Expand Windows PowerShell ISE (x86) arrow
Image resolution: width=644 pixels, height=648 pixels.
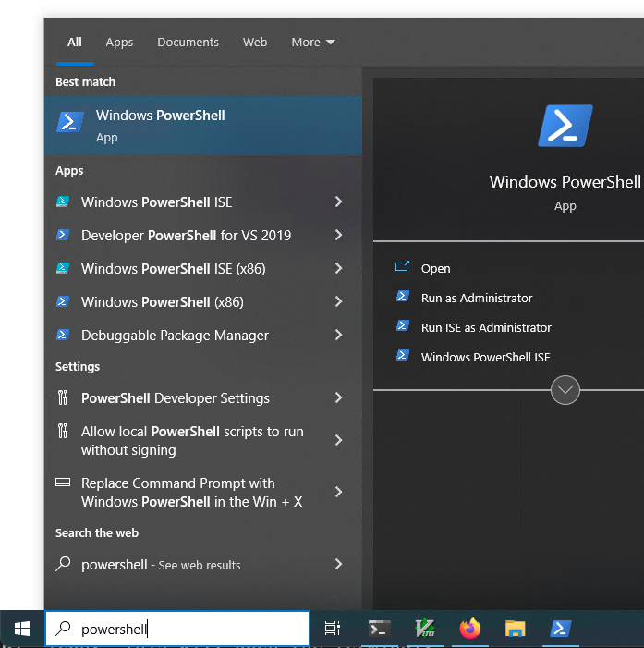click(339, 268)
